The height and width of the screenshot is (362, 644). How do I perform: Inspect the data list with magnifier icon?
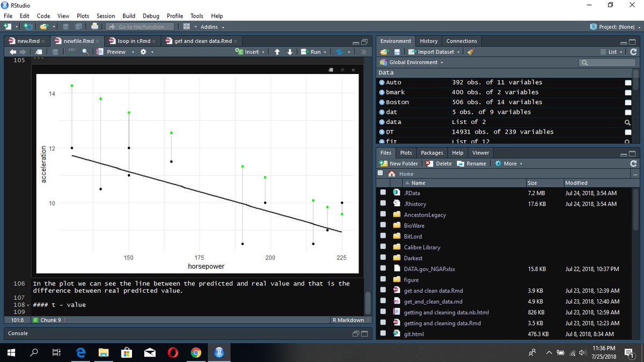(x=627, y=122)
